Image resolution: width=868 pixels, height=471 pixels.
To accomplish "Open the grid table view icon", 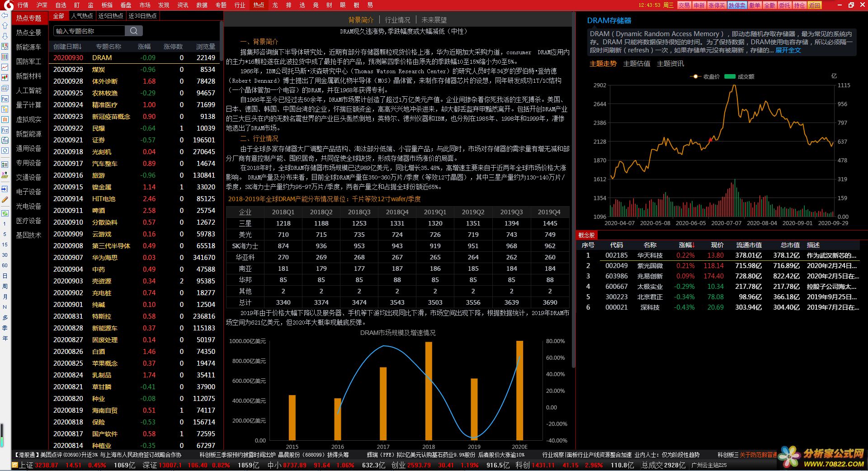I will coord(5,57).
